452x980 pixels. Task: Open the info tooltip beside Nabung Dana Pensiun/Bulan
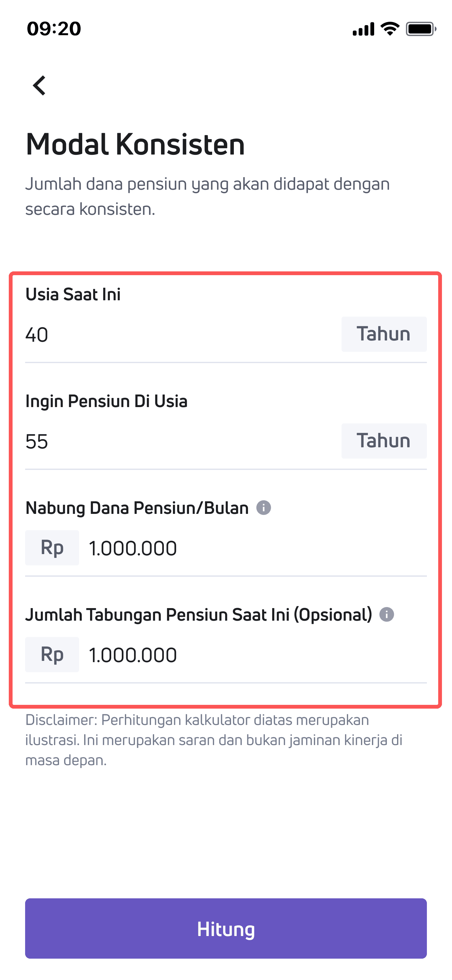[264, 508]
